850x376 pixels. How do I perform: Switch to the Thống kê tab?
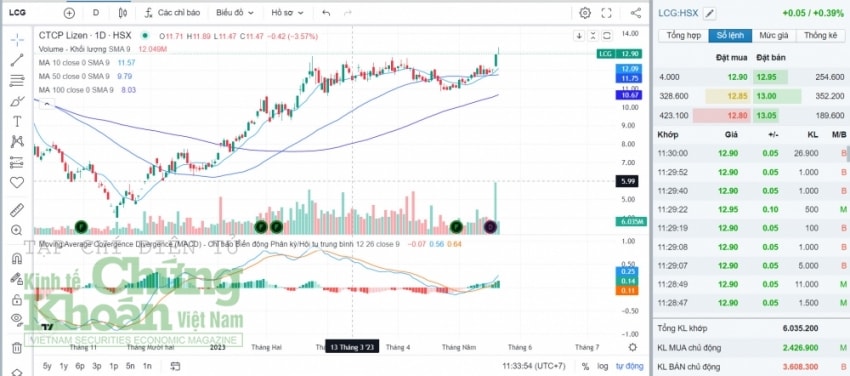821,36
